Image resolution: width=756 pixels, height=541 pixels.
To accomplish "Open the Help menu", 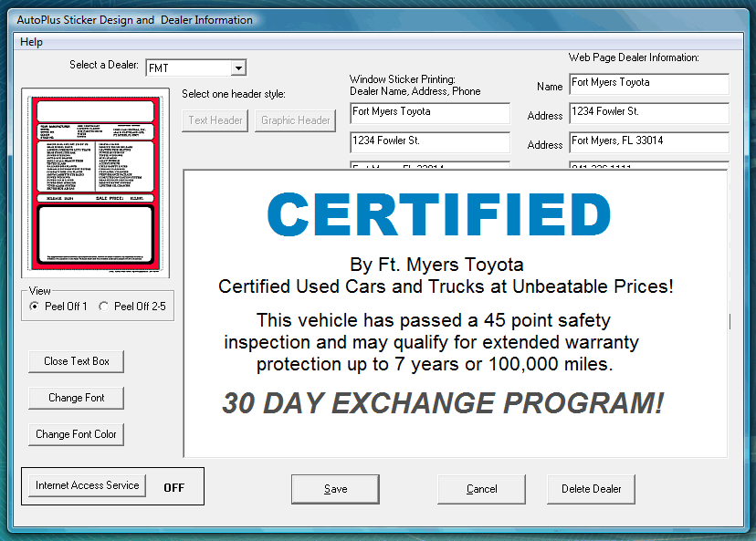I will point(31,42).
